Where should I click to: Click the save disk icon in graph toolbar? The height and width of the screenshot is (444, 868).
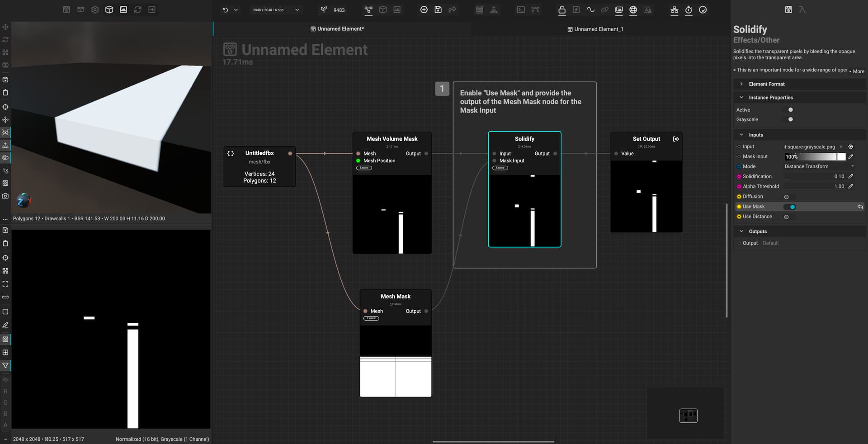point(438,10)
